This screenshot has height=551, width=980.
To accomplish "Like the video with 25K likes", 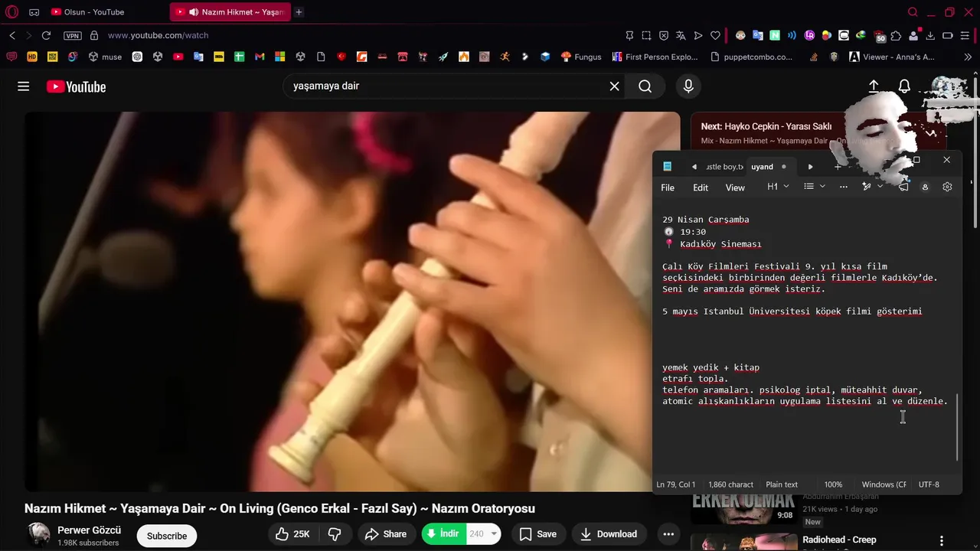I will [x=292, y=534].
